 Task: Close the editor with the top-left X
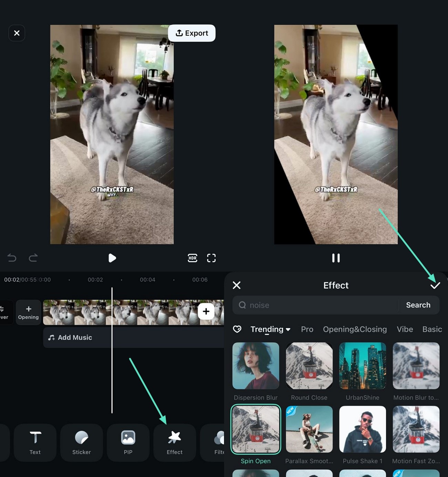pyautogui.click(x=17, y=33)
